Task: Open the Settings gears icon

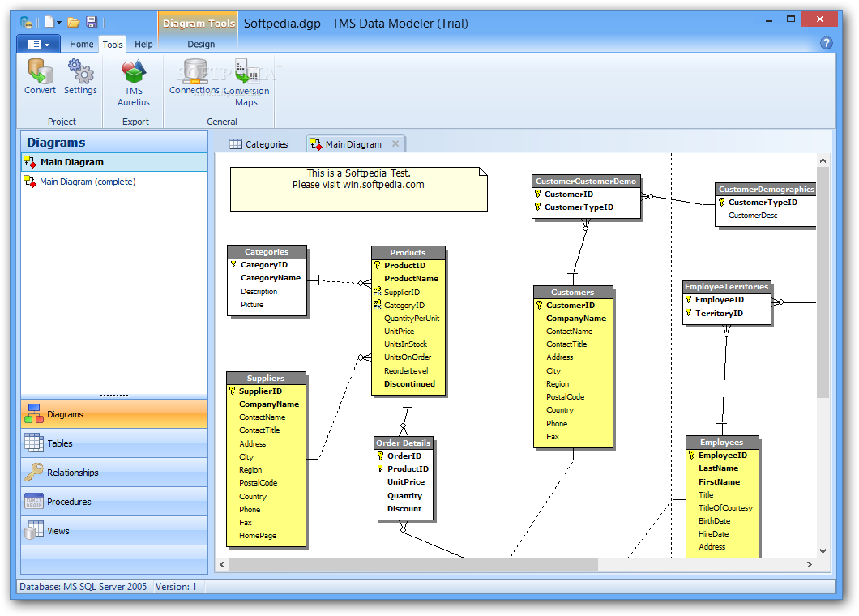Action: (x=80, y=71)
